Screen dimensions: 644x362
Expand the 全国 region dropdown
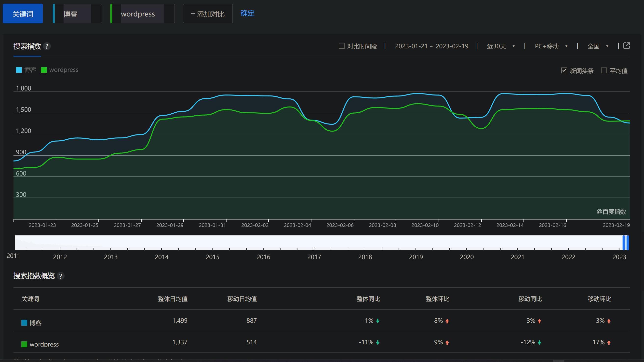598,46
